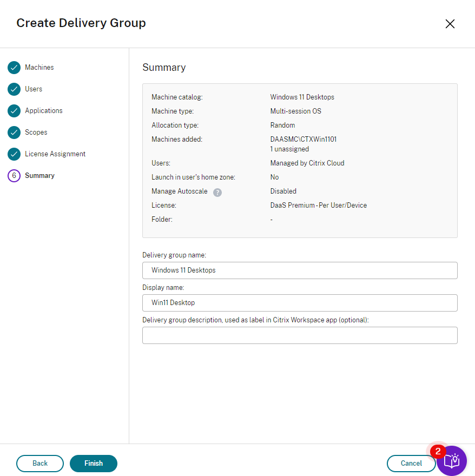Click the step 6 Summary circle icon
Image resolution: width=475 pixels, height=476 pixels.
click(x=14, y=175)
